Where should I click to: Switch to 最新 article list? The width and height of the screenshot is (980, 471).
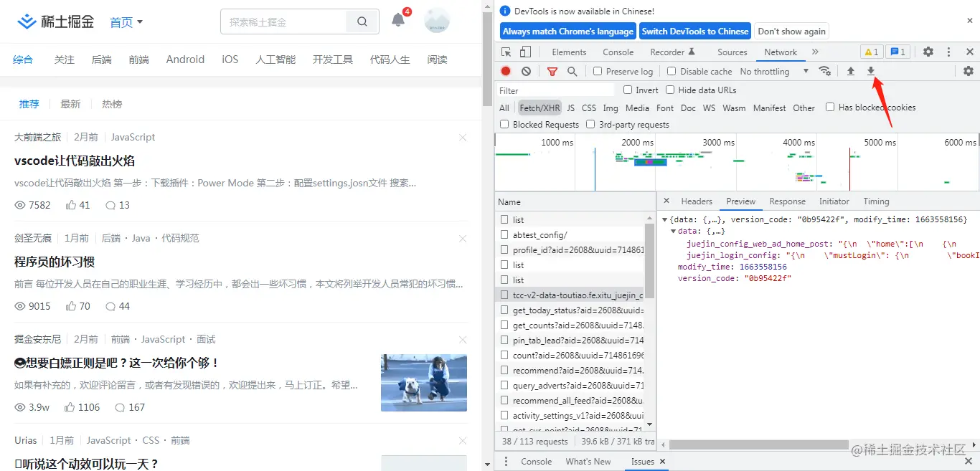click(x=70, y=104)
